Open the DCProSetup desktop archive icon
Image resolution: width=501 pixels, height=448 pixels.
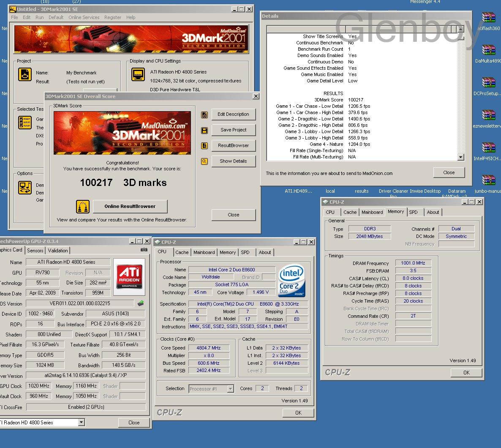(x=488, y=83)
